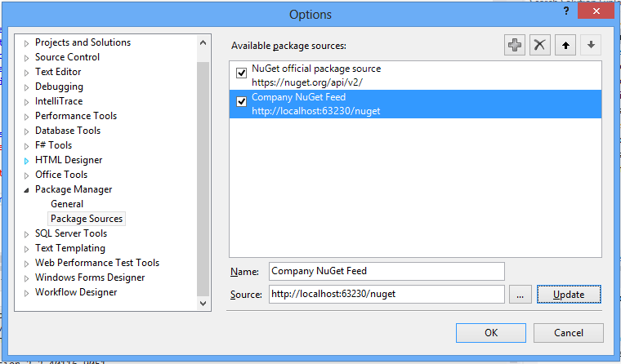
Task: Collapse the Package Manager node
Action: pyautogui.click(x=27, y=190)
